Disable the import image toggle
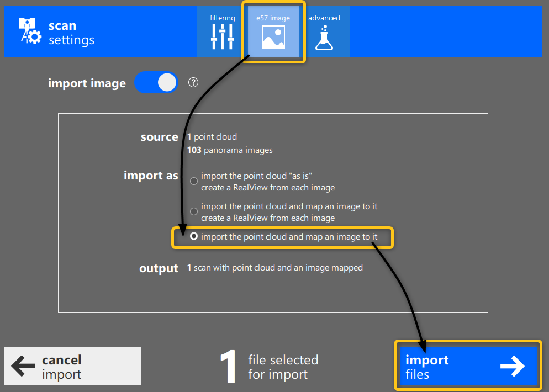The height and width of the screenshot is (392, 549). 156,82
